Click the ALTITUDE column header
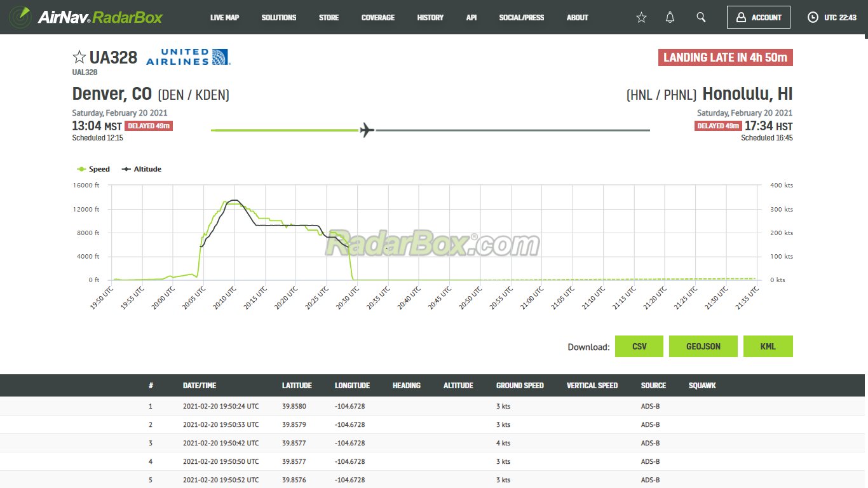The width and height of the screenshot is (868, 488). pyautogui.click(x=458, y=386)
